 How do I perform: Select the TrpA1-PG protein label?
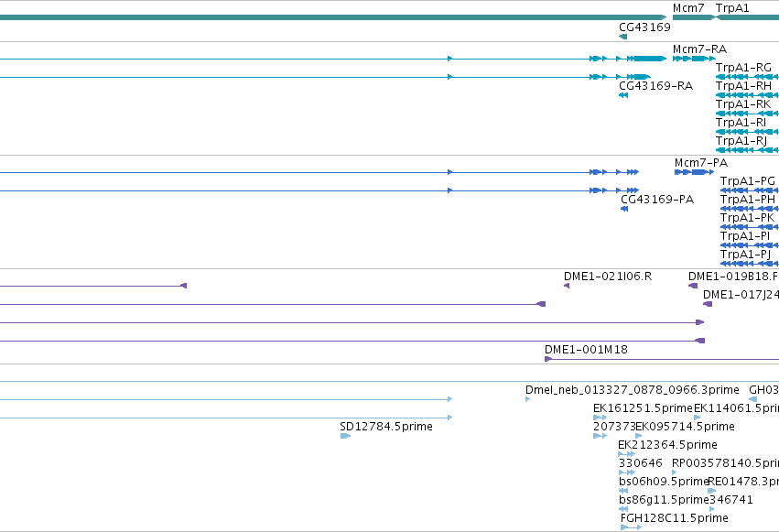click(747, 181)
